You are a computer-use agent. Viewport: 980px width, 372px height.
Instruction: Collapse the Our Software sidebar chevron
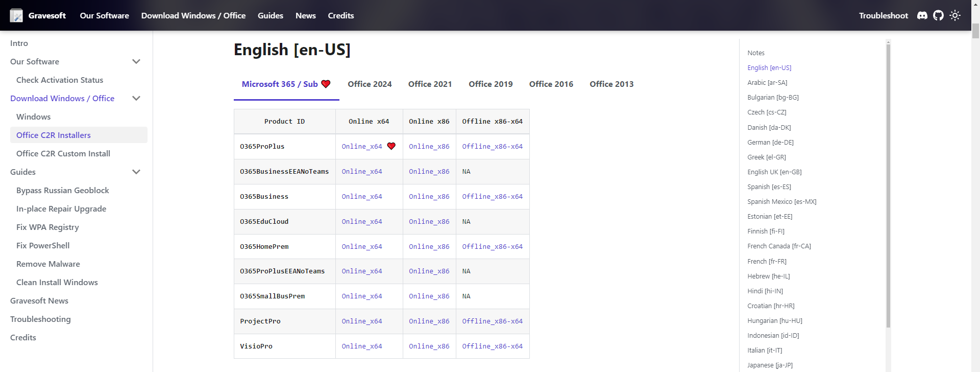tap(136, 62)
